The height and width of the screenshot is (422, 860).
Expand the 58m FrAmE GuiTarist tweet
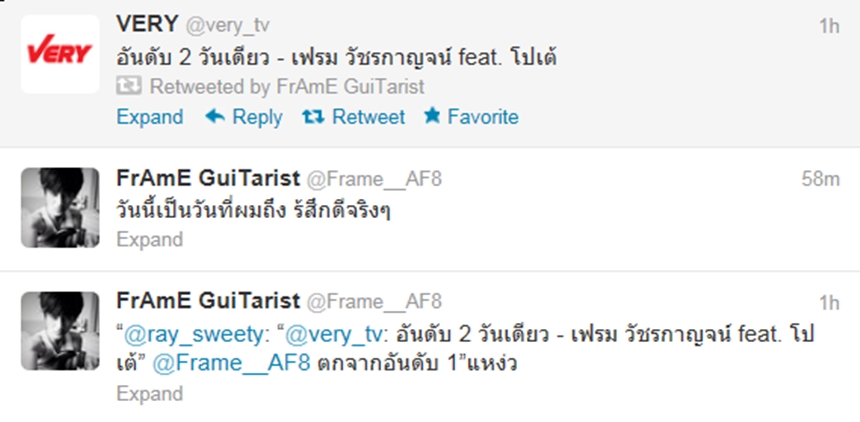[150, 240]
